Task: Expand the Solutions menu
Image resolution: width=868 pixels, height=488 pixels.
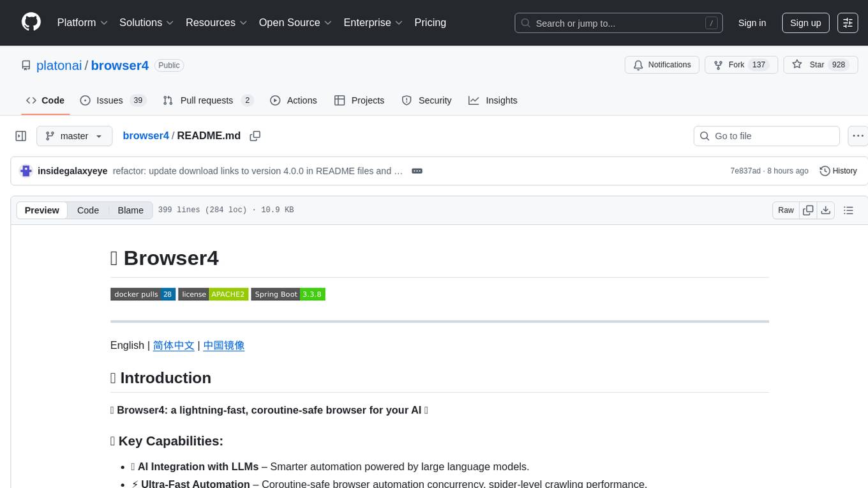Action: tap(147, 22)
